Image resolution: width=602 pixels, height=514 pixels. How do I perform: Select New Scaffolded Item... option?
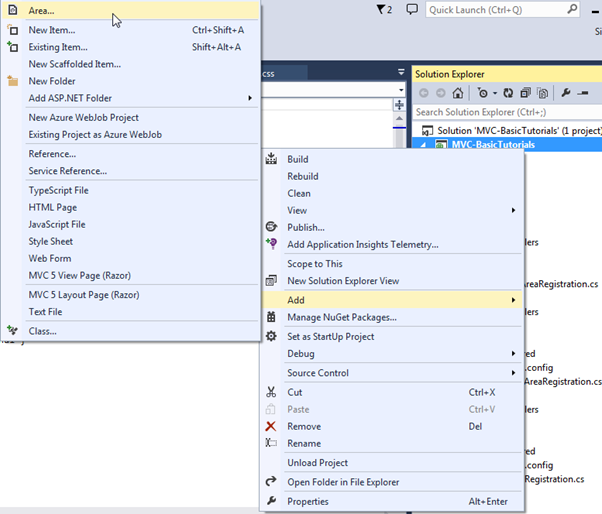click(x=75, y=64)
